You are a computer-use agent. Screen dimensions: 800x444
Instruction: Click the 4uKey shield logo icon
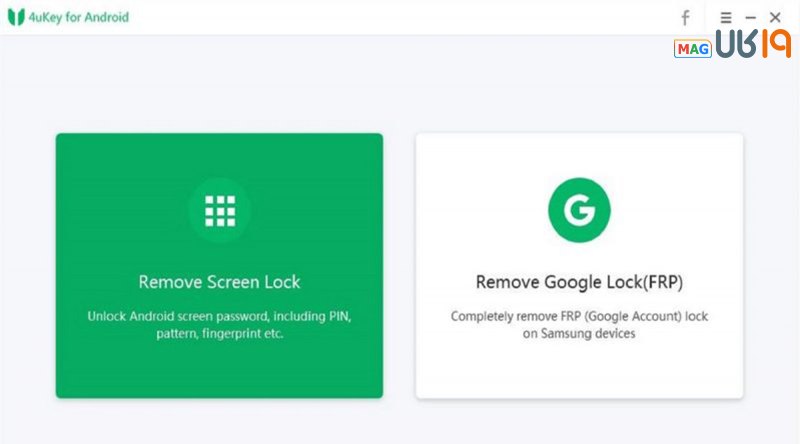pos(16,18)
